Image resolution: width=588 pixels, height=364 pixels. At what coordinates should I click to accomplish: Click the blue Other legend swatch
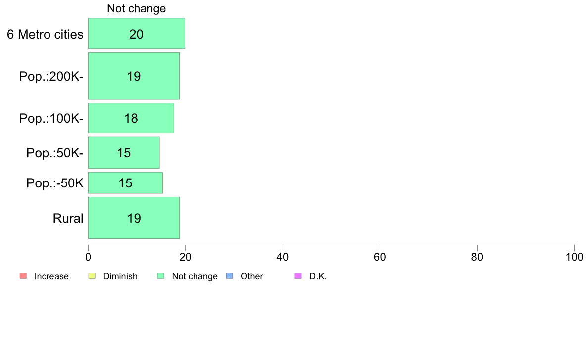point(229,276)
